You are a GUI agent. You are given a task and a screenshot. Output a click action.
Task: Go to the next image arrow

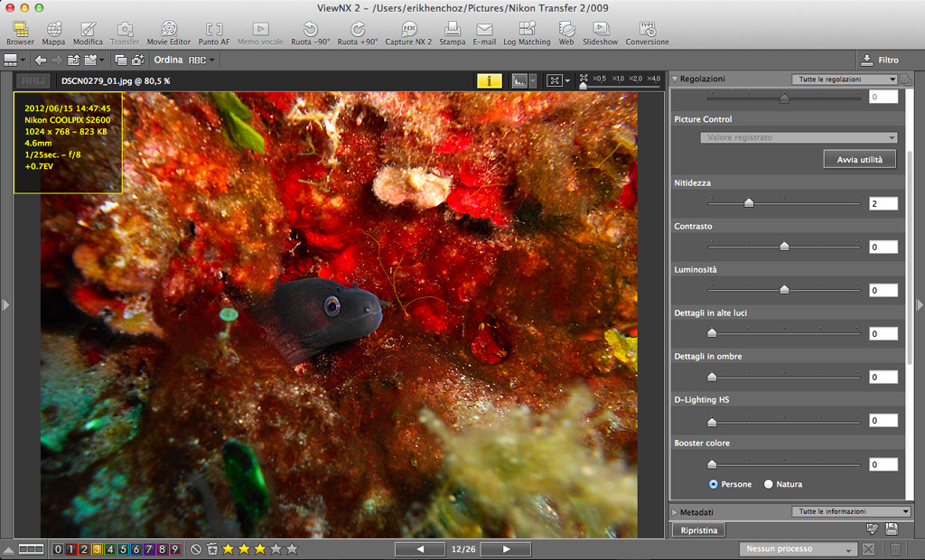tap(507, 549)
